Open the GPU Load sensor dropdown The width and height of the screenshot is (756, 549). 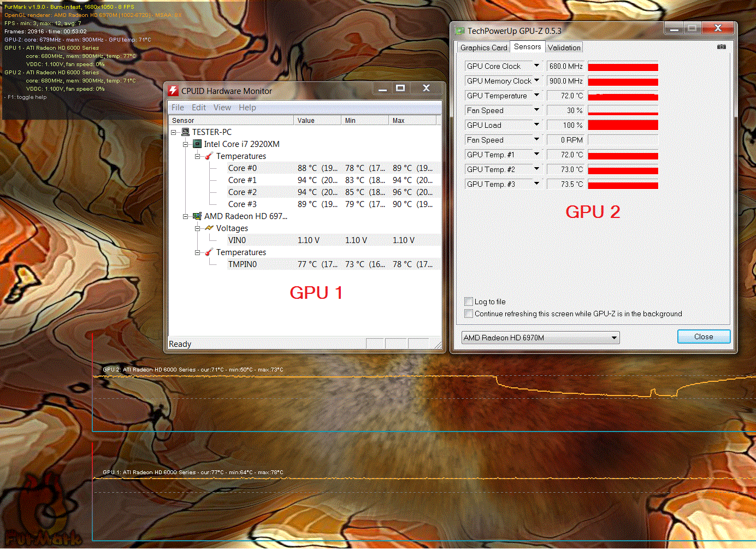pyautogui.click(x=536, y=125)
